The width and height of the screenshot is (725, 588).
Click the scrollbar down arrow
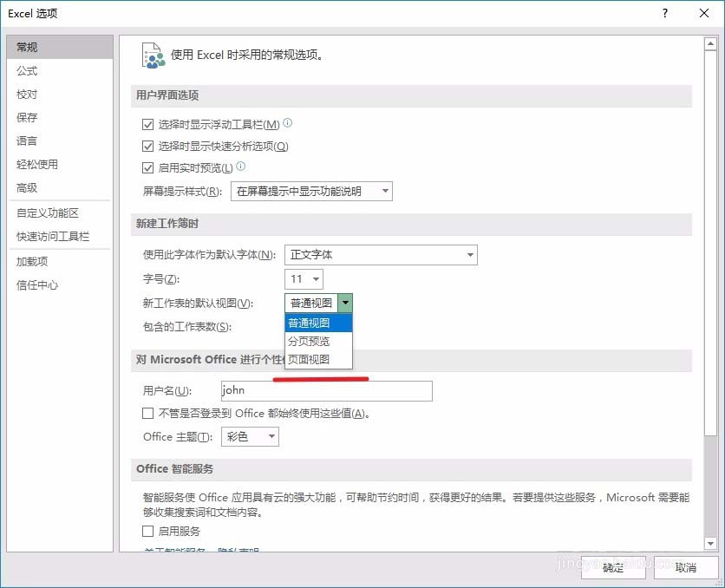(x=710, y=544)
